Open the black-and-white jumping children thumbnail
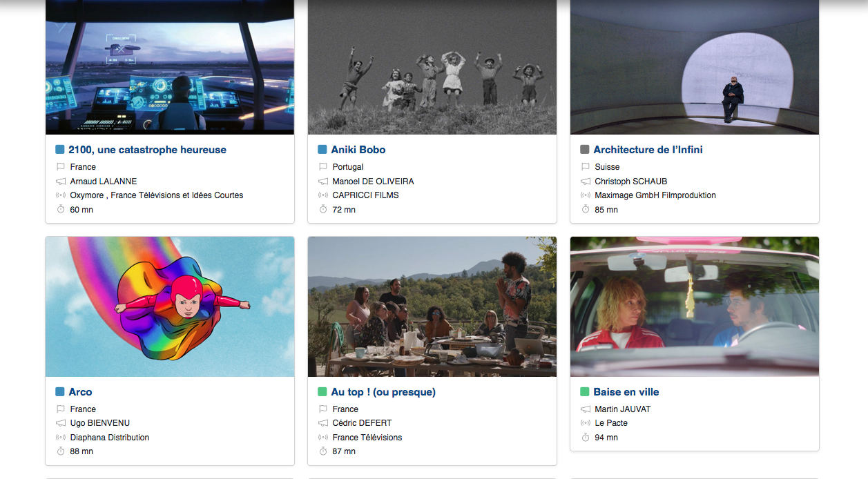 click(432, 67)
